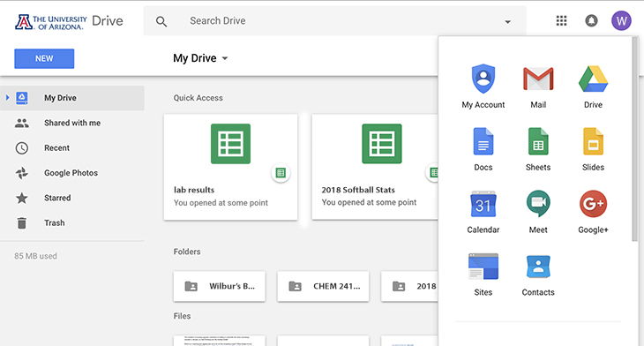
Task: Open Docs from the apps grid
Action: (x=483, y=149)
